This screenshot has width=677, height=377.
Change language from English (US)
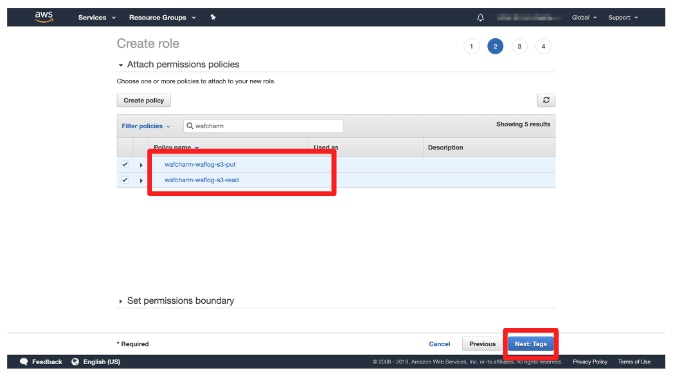coord(101,362)
